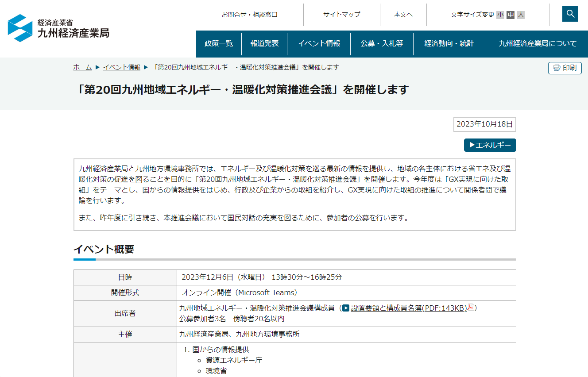Open the 経済動向・統計 menu
Viewport: 588px width, 377px height.
[449, 43]
